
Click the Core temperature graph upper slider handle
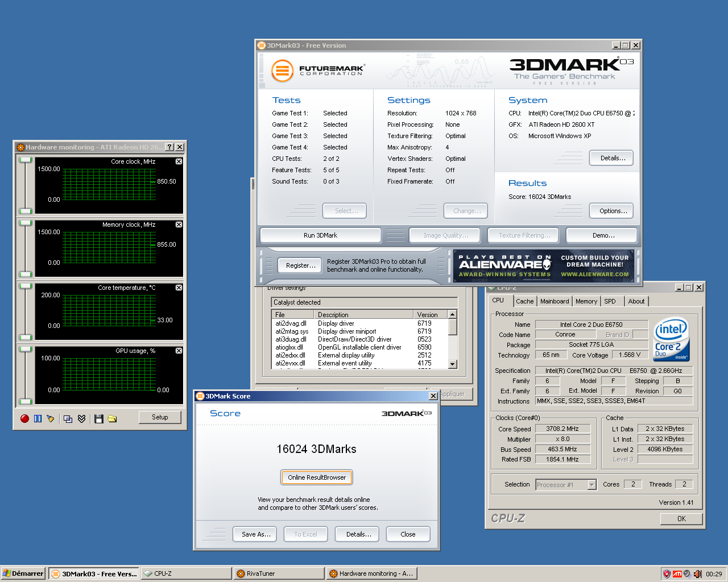[x=25, y=286]
